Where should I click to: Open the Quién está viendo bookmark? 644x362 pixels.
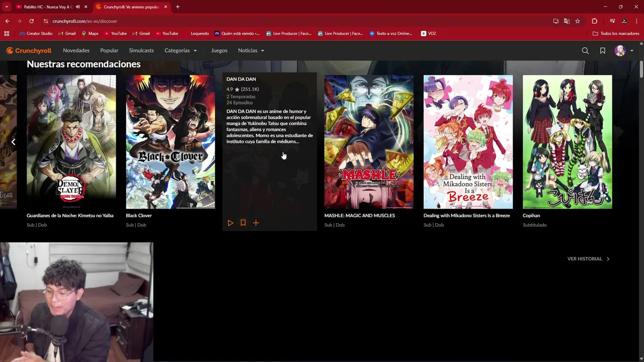click(x=237, y=34)
